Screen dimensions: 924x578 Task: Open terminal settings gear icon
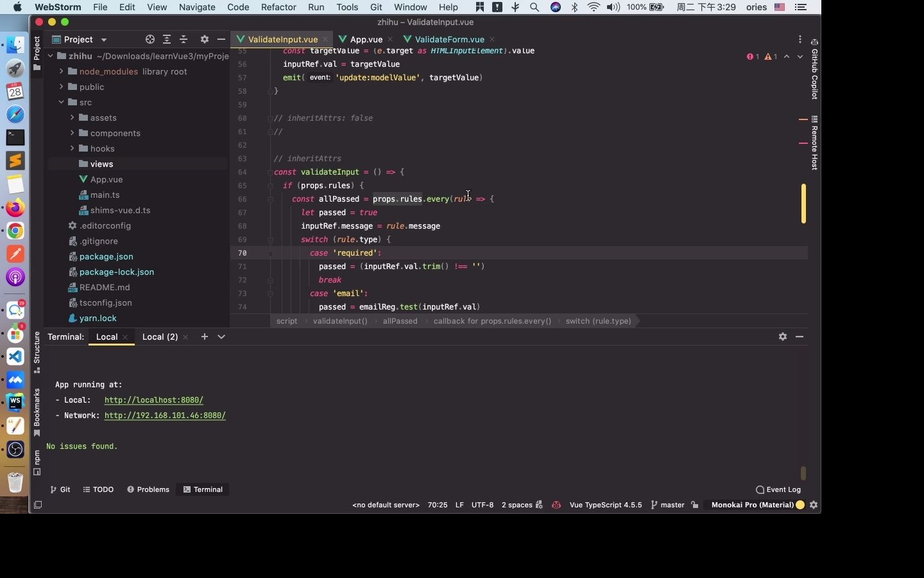[x=783, y=337]
